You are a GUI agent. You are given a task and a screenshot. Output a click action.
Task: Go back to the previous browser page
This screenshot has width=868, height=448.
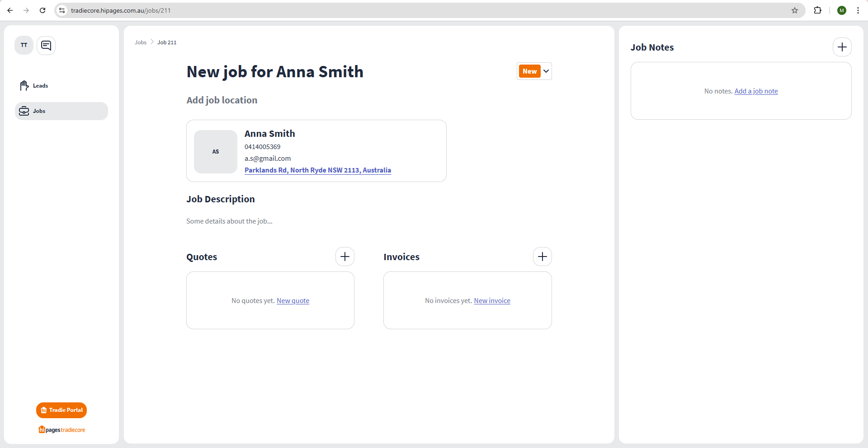tap(10, 10)
